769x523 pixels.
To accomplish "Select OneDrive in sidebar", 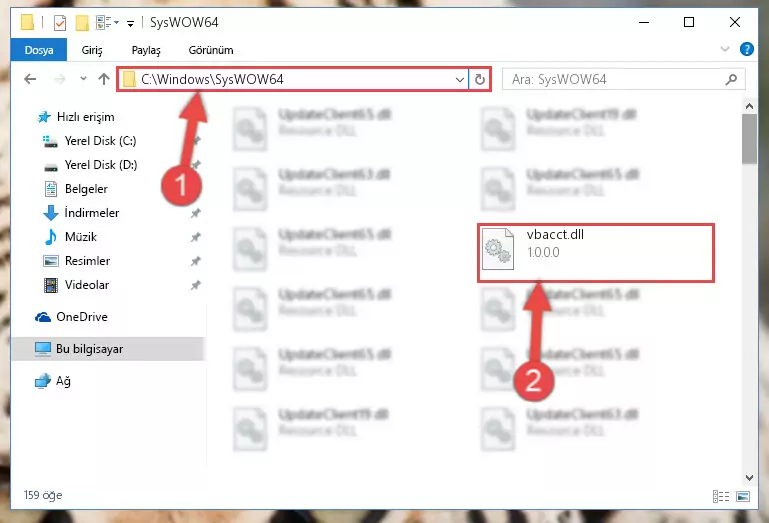I will [81, 317].
